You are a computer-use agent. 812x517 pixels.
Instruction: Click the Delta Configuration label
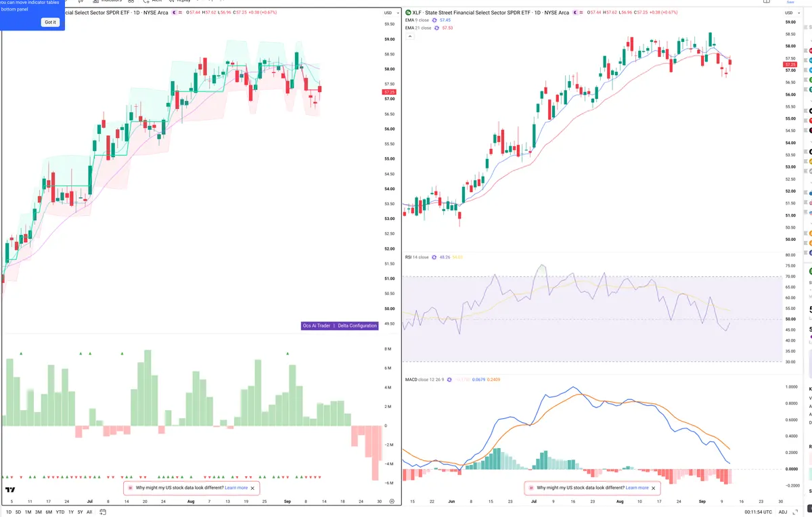click(x=357, y=325)
